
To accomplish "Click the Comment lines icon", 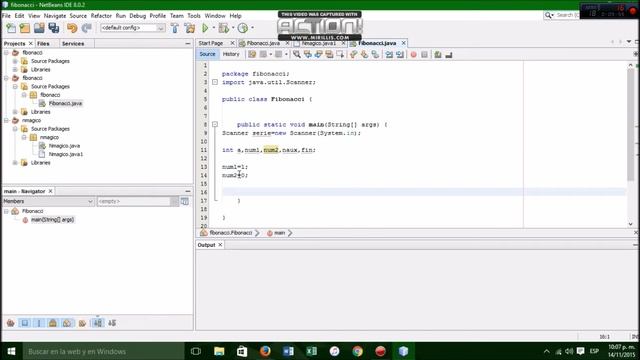I will click(438, 54).
